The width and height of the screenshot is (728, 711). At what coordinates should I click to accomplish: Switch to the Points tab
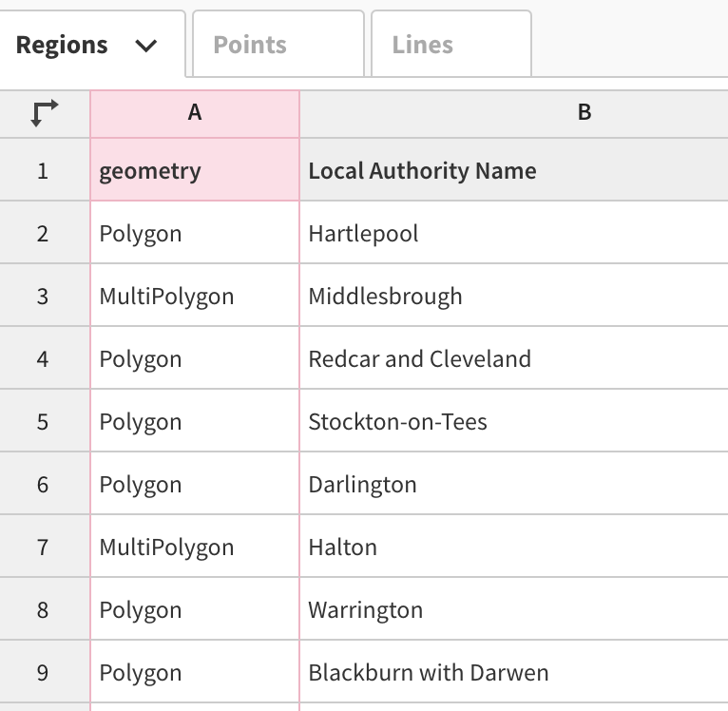(x=278, y=44)
